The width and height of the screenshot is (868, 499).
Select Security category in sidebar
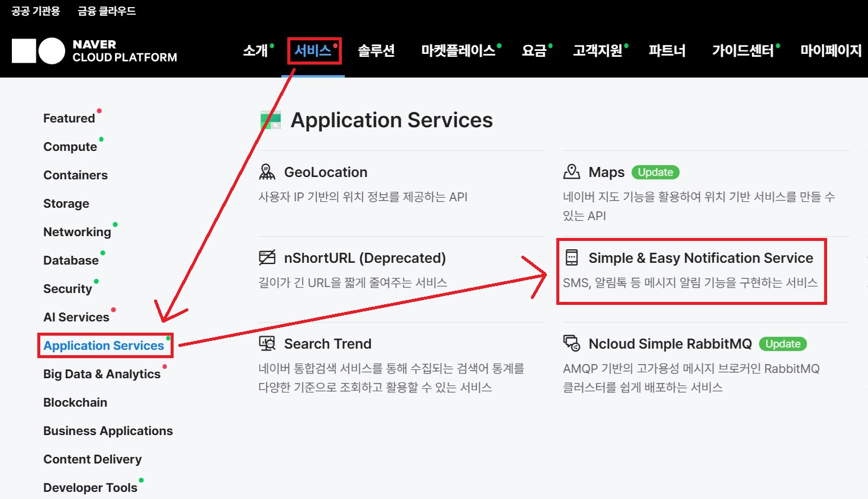point(68,289)
